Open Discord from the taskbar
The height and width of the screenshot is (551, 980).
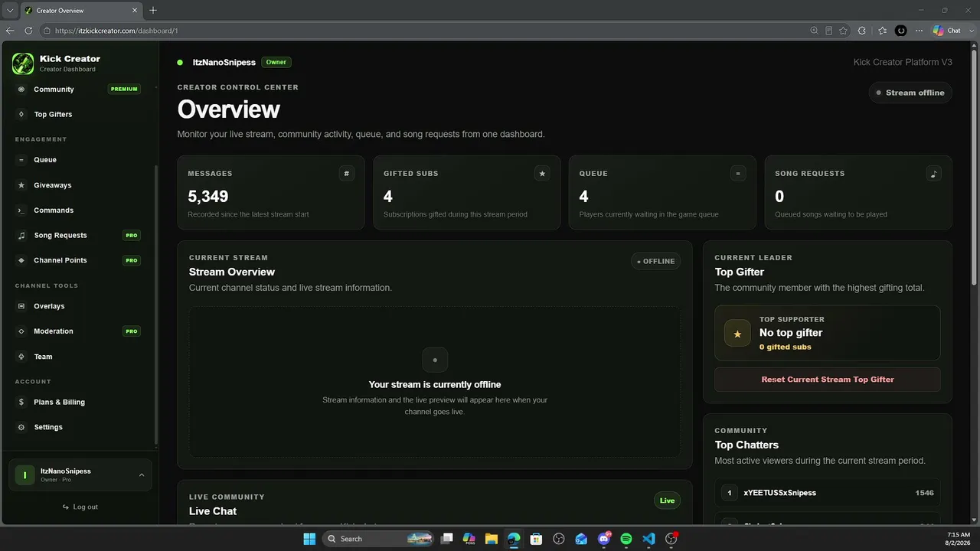[604, 539]
